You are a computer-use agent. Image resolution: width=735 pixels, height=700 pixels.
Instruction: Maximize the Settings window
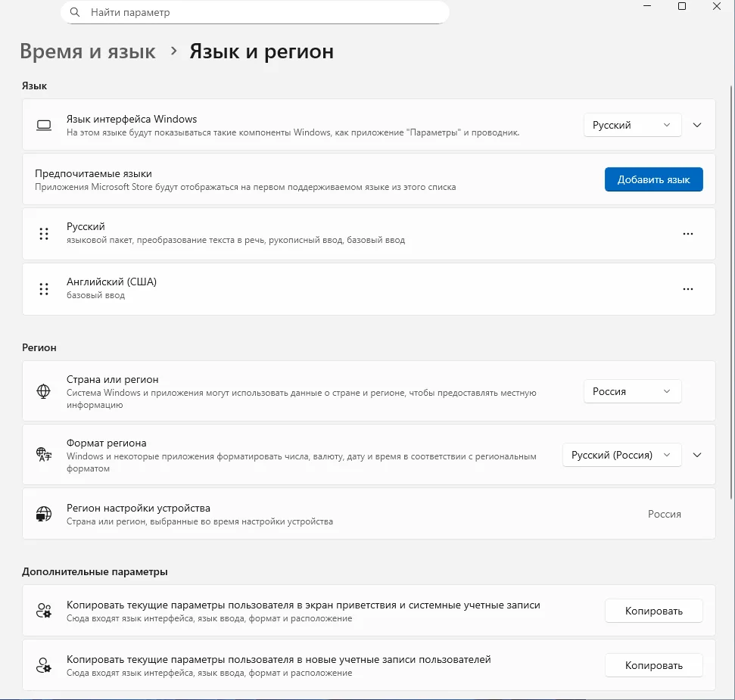tap(682, 6)
